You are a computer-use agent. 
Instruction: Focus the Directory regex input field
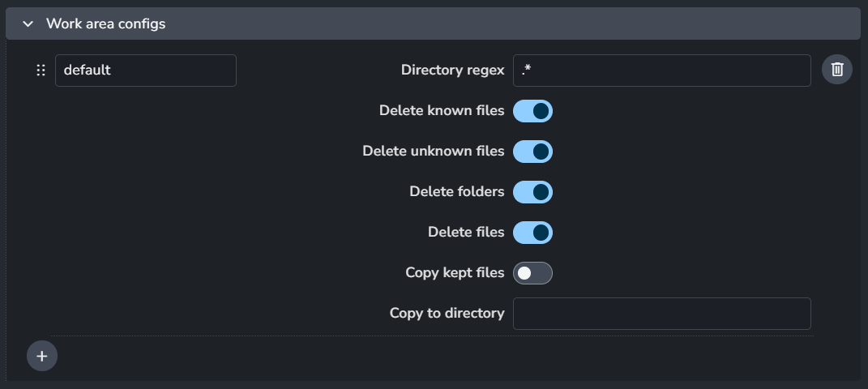click(x=661, y=71)
